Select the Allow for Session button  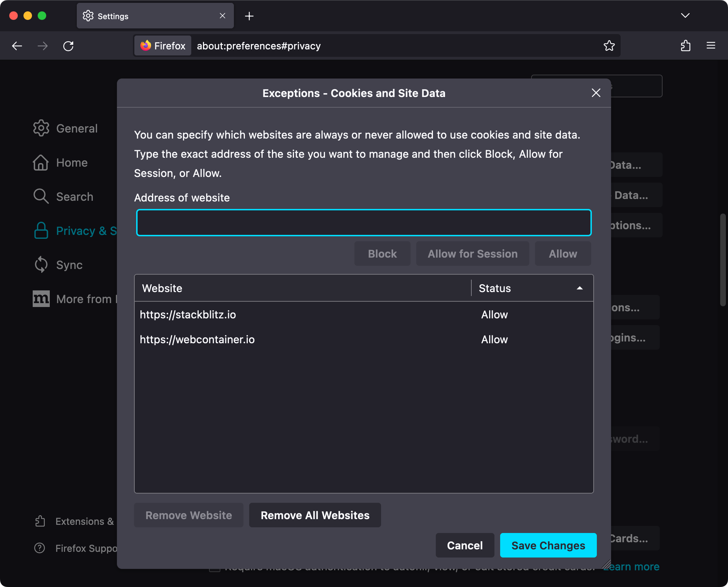coord(472,253)
